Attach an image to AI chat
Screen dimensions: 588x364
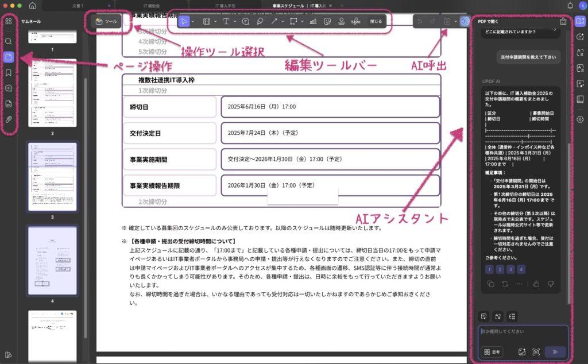(522, 351)
